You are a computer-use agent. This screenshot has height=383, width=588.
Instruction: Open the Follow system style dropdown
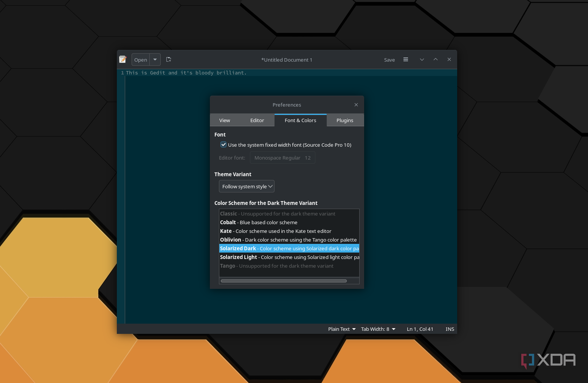247,186
